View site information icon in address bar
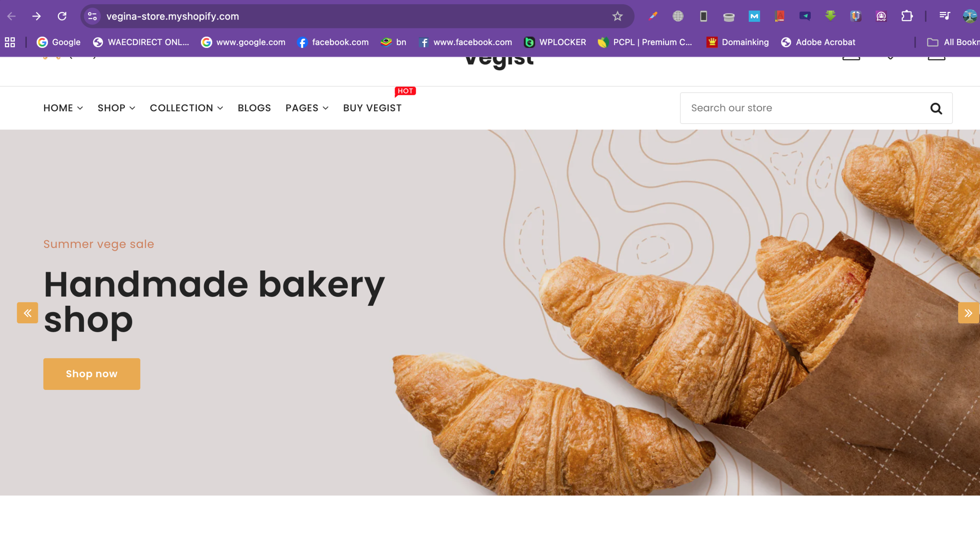This screenshot has height=541, width=980. click(x=92, y=16)
